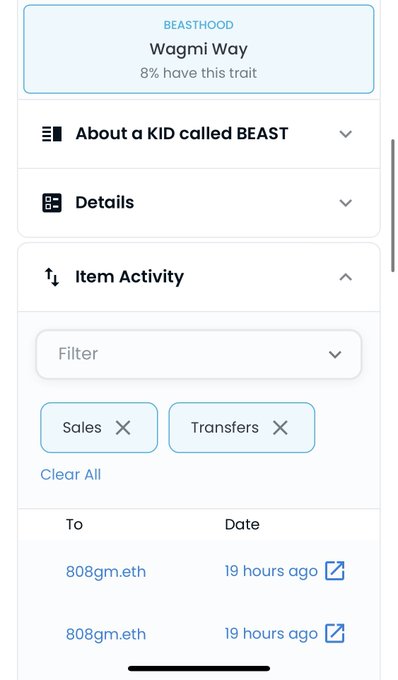This screenshot has height=680, width=398.
Task: Click second 19 hours ago date link
Action: tap(271, 634)
